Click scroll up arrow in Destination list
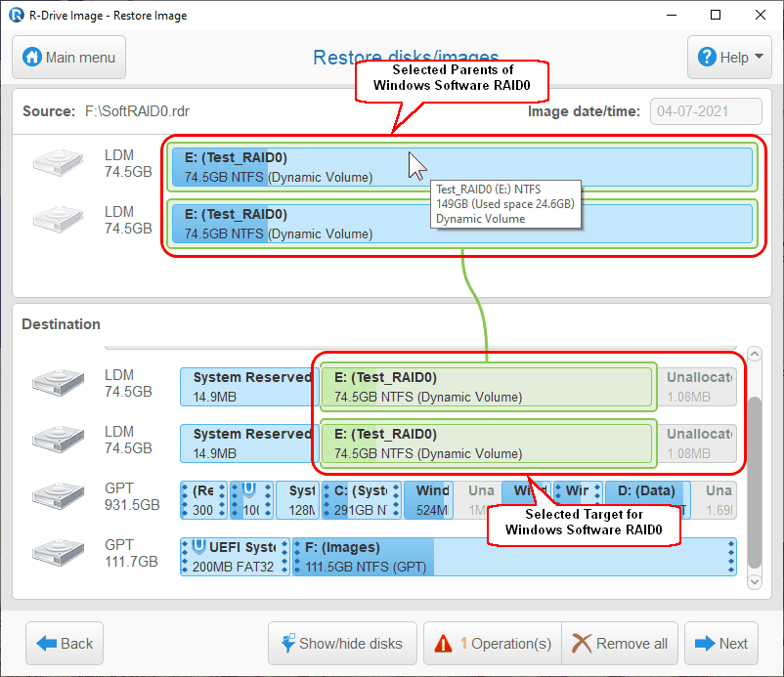This screenshot has height=677, width=784. (755, 355)
